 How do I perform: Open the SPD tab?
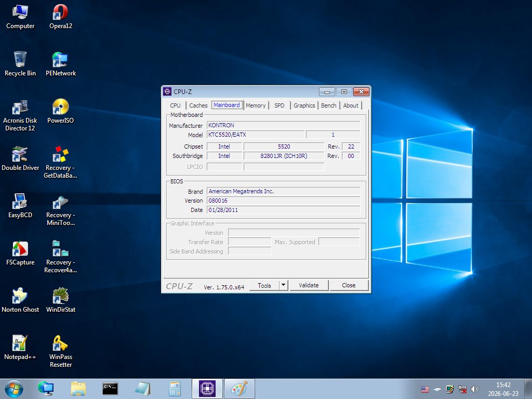[279, 105]
